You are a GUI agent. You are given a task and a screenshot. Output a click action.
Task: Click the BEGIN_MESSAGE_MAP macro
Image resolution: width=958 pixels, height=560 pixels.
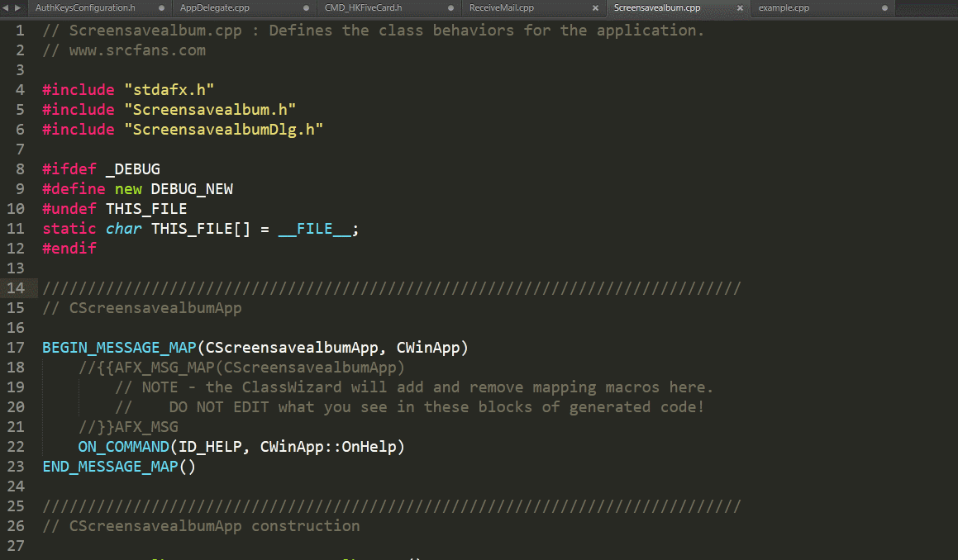click(119, 348)
